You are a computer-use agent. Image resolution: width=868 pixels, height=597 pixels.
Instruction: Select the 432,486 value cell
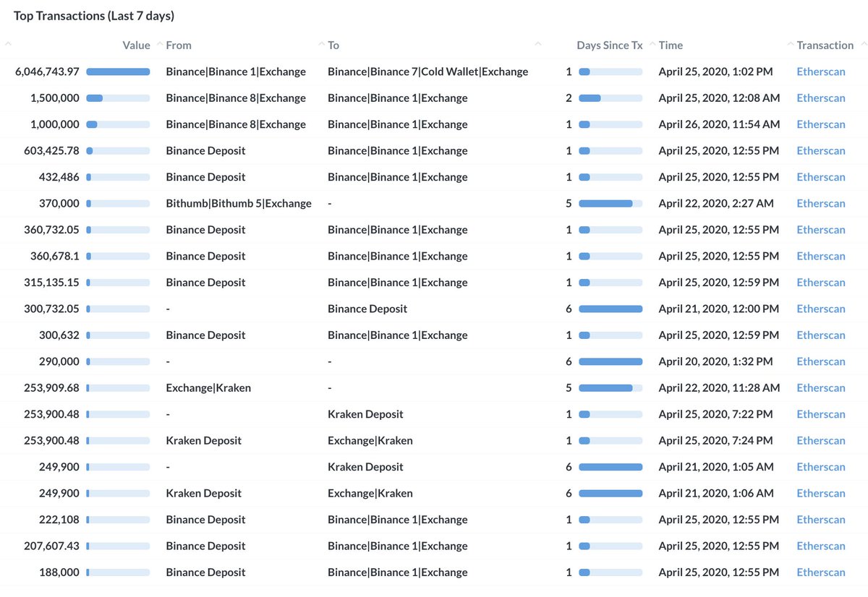coord(59,177)
